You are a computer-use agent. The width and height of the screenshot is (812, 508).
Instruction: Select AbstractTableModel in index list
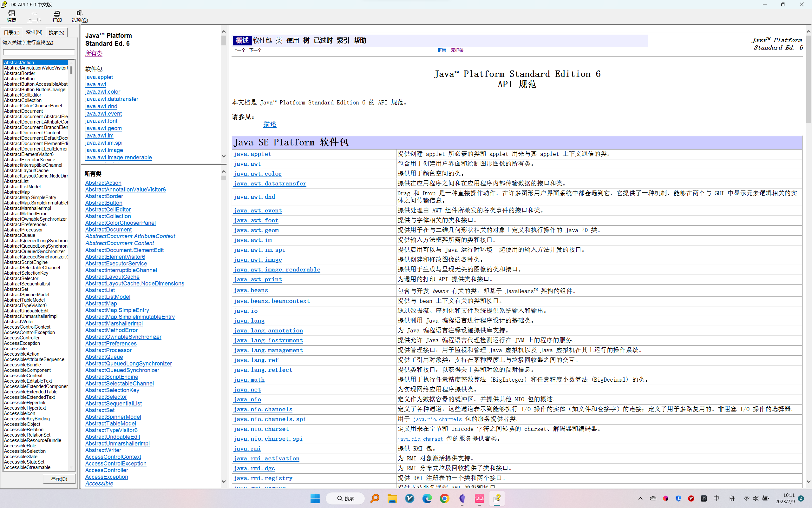coord(24,300)
